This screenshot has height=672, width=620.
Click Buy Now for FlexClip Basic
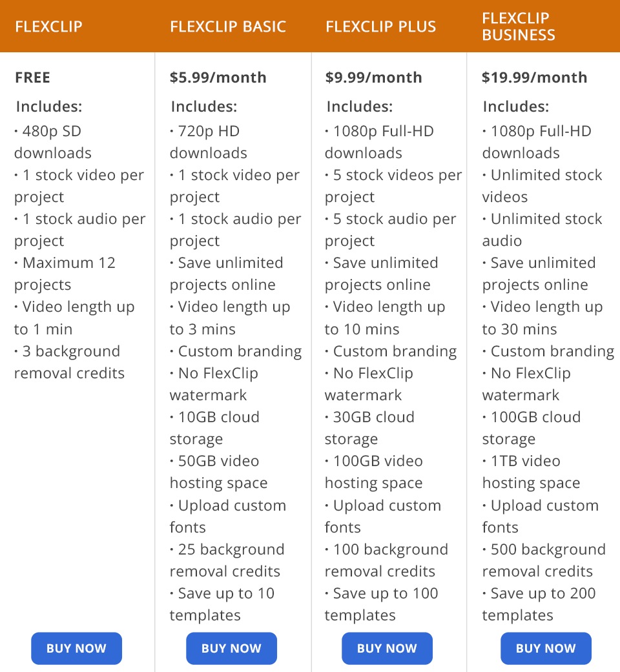231,648
